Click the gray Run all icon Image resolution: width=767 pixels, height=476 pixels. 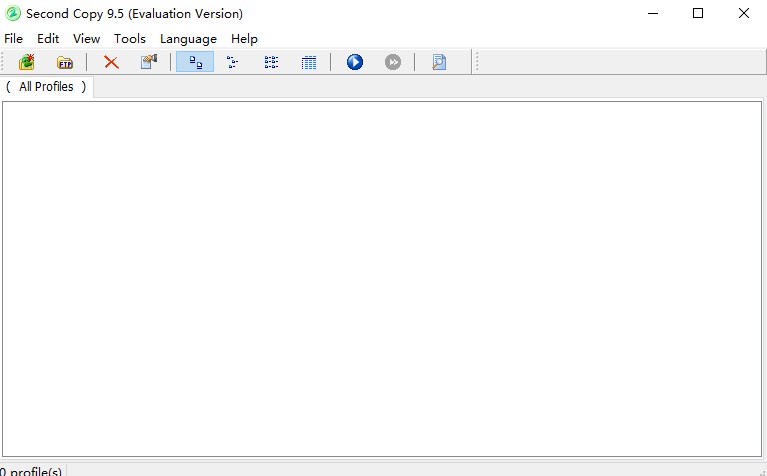click(393, 62)
